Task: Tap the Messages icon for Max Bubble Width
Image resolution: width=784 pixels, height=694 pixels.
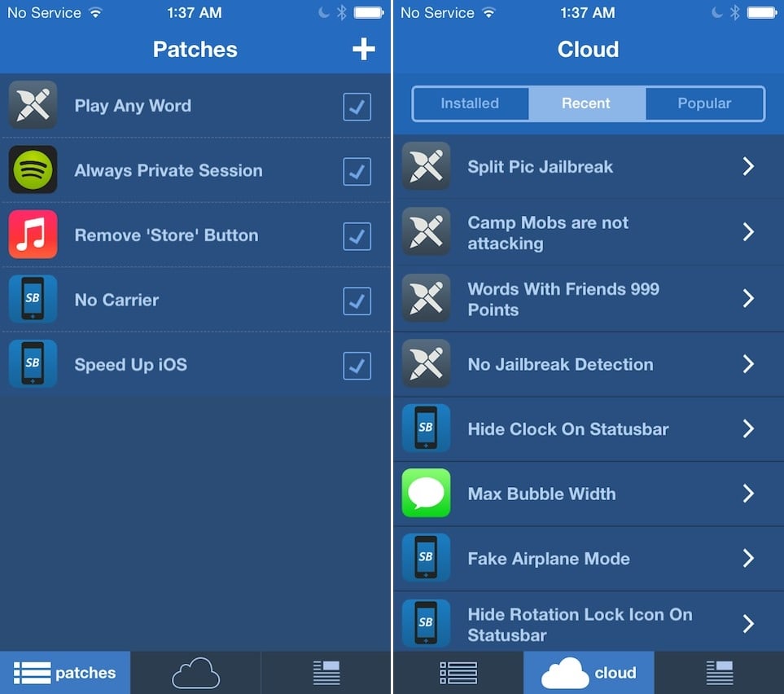Action: [426, 493]
